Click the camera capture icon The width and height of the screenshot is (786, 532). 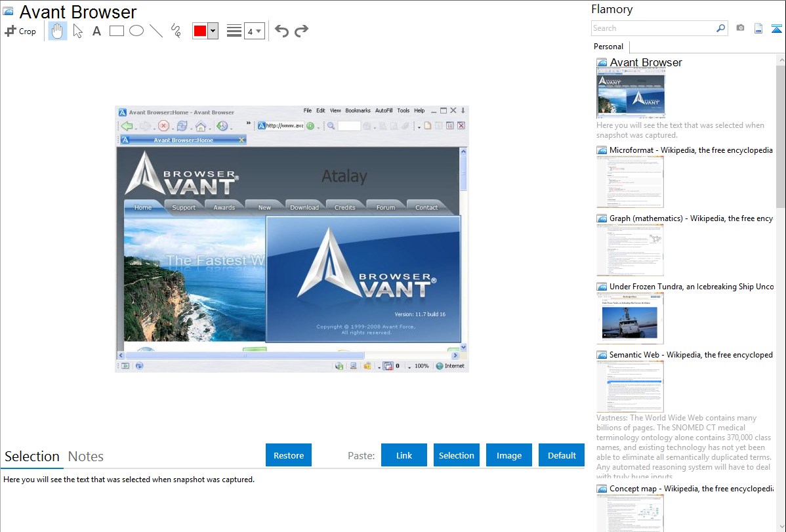pyautogui.click(x=740, y=28)
